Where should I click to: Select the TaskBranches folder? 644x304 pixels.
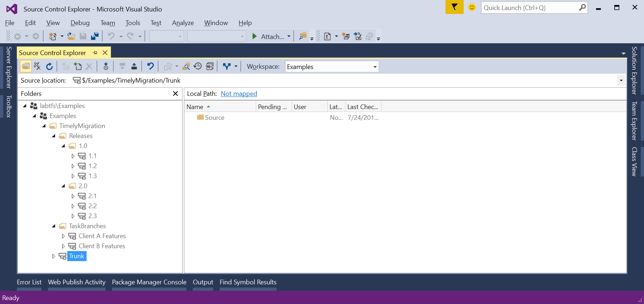(87, 226)
